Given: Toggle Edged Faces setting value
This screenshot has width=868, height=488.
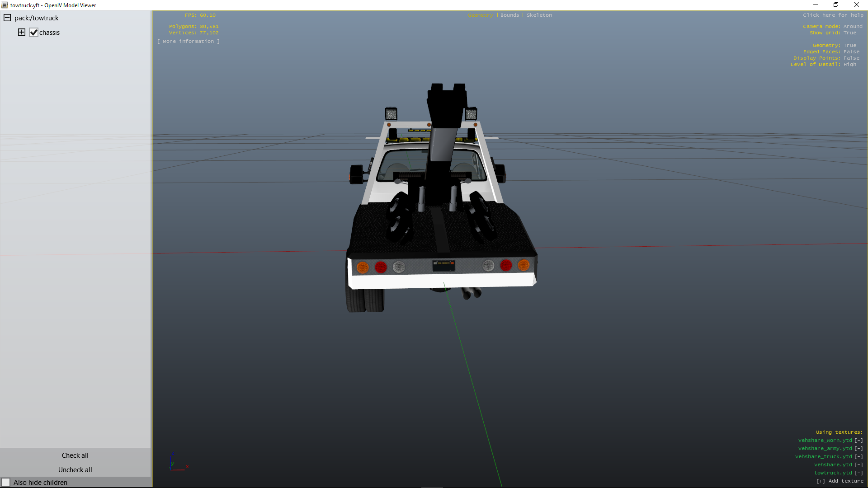Looking at the screenshot, I should pyautogui.click(x=851, y=52).
